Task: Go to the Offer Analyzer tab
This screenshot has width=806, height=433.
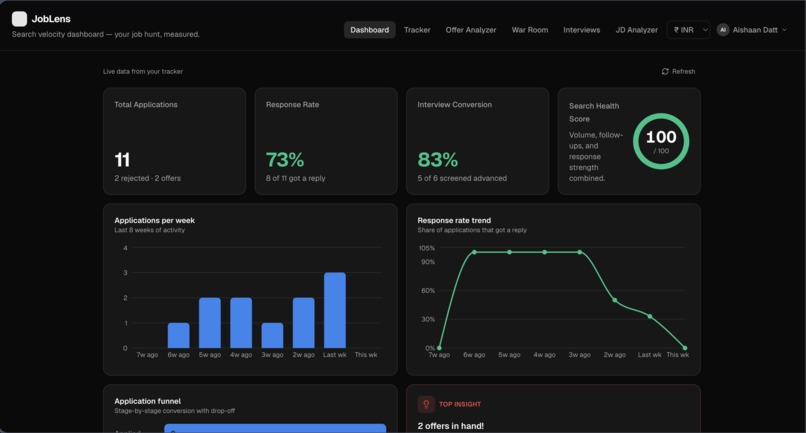Action: tap(471, 30)
